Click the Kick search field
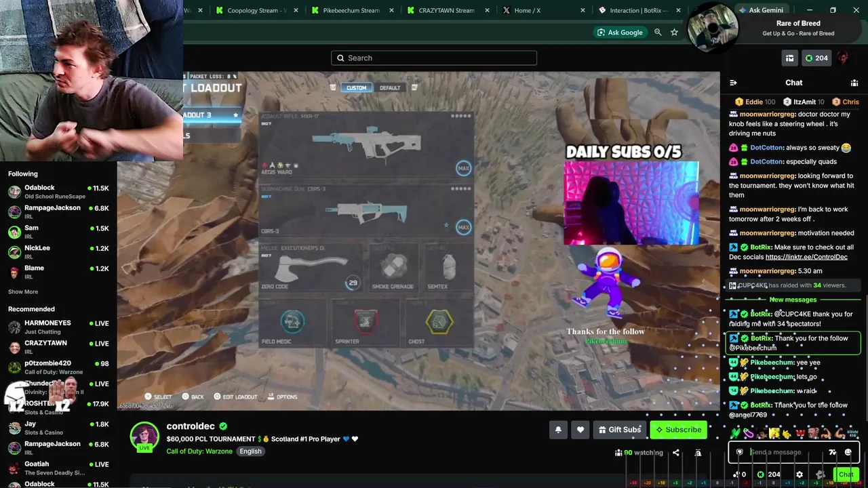The height and width of the screenshot is (488, 868). 434,58
